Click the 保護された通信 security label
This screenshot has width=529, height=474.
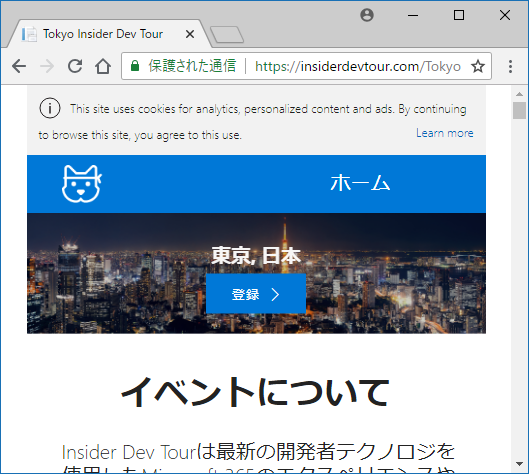click(x=192, y=66)
